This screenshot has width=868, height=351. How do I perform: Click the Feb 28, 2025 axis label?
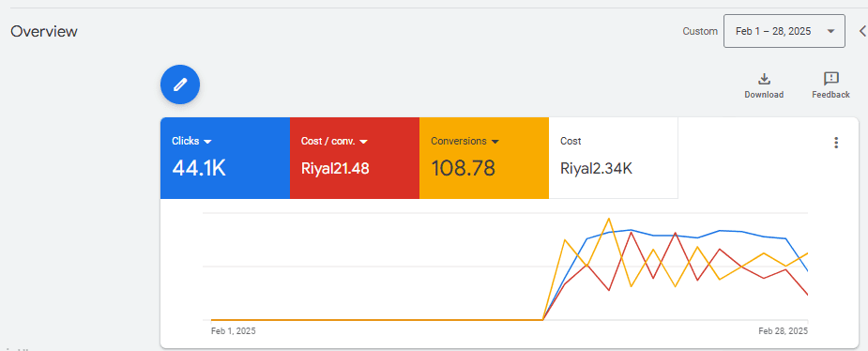point(783,331)
